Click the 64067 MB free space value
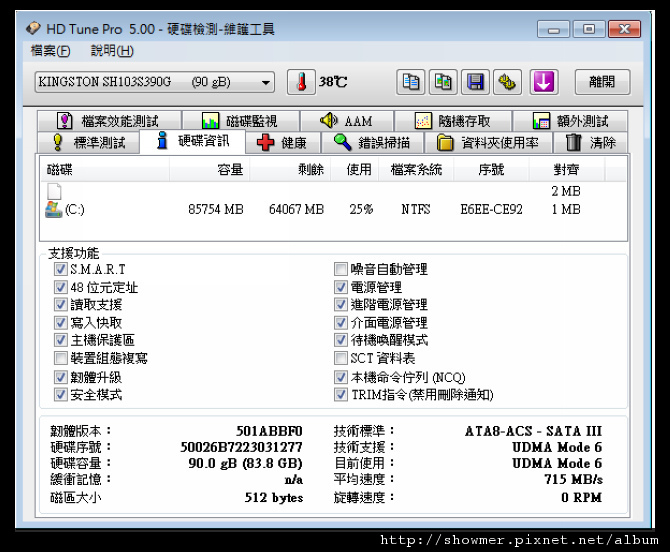This screenshot has width=670, height=552. [x=297, y=209]
